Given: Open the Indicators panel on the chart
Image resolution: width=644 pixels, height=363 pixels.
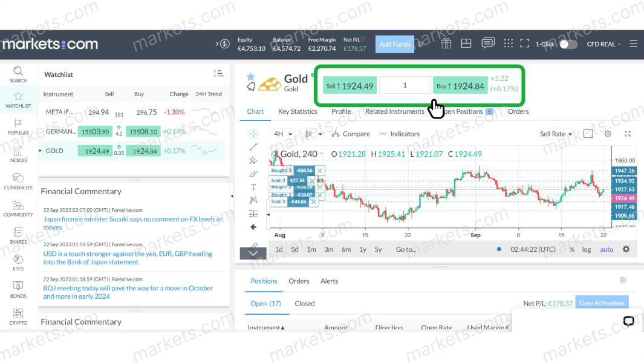Looking at the screenshot, I should pos(404,134).
